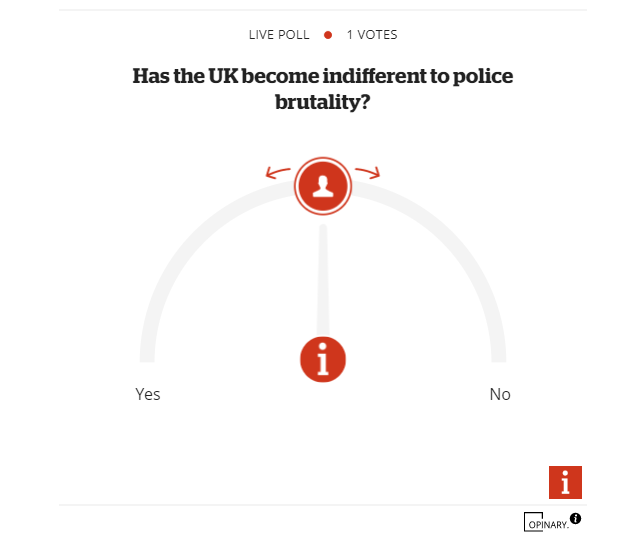Screen dimensions: 625x543
Task: Click the arc's bottom-right end above No
Action: (498, 352)
